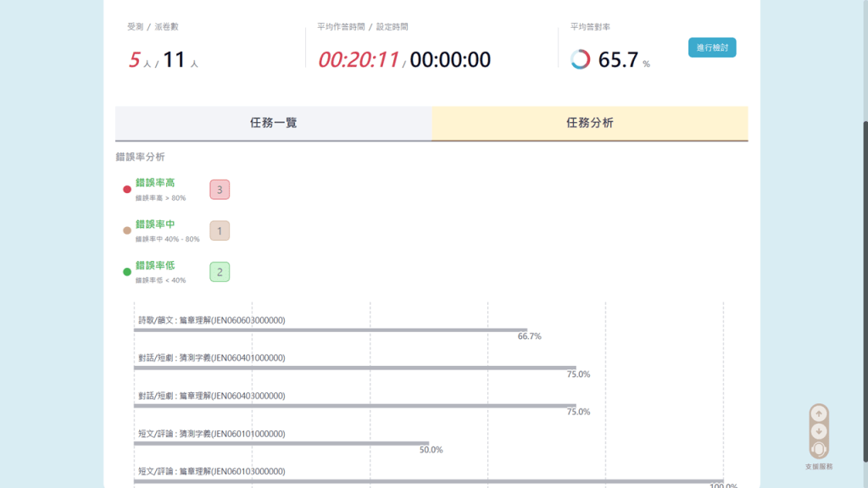Click the 75.0% bar for 對話/短劇 猜測字義
The image size is (868, 488).
point(354,368)
